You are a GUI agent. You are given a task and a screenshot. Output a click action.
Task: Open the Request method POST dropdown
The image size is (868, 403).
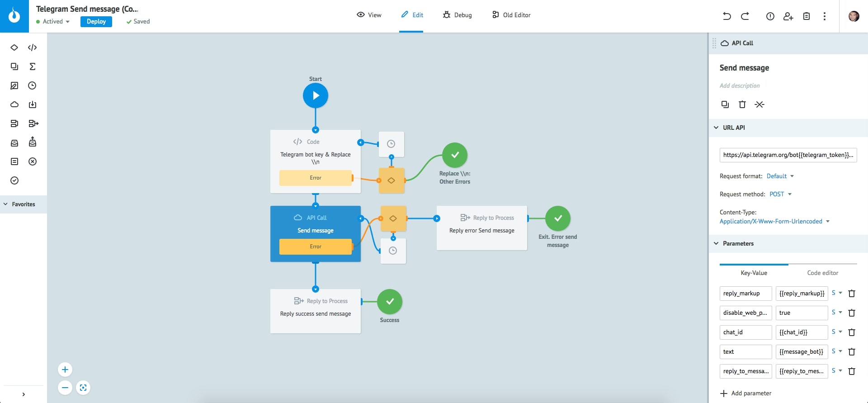tap(780, 194)
